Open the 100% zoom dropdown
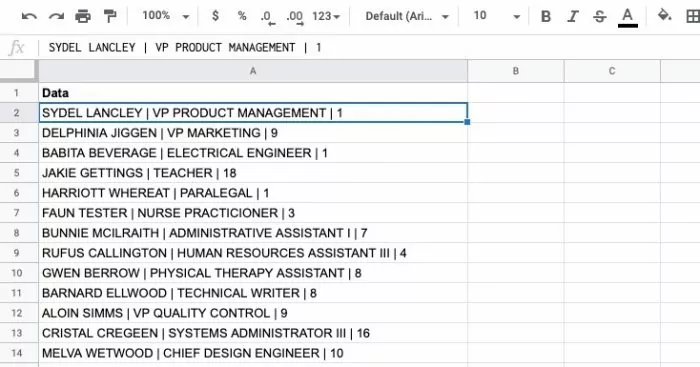This screenshot has width=700, height=367. 166,16
